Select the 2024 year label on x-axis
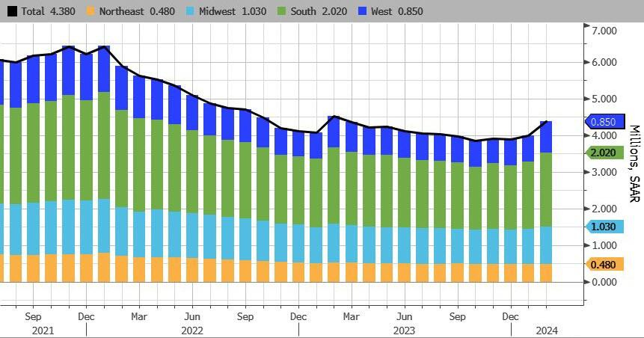 pyautogui.click(x=547, y=330)
